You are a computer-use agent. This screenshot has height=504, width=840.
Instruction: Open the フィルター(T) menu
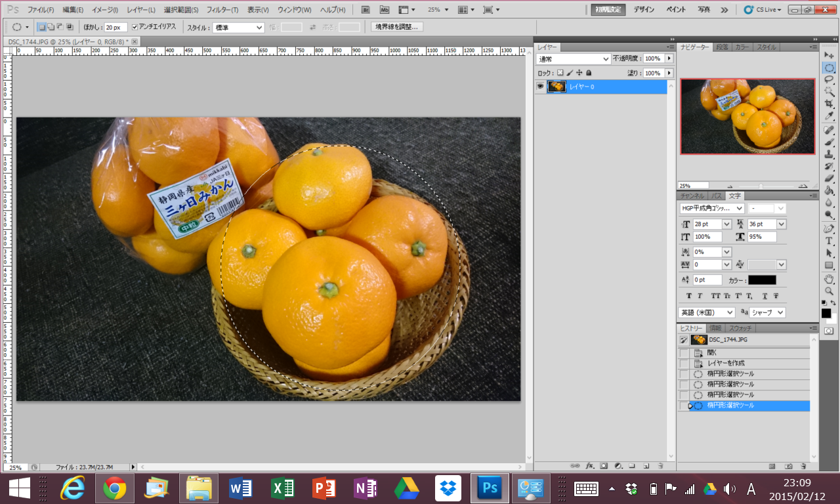(x=222, y=10)
